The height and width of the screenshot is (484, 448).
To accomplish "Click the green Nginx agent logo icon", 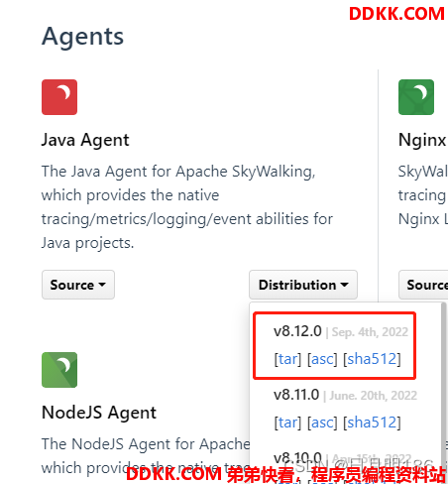I will [416, 97].
